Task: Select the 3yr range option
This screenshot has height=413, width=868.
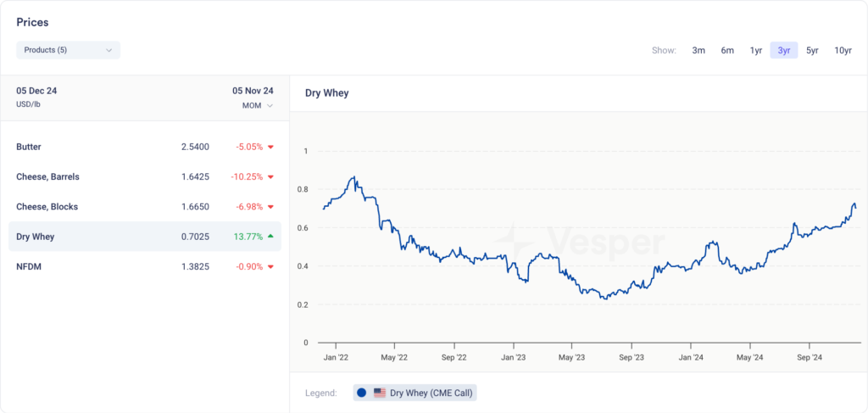Action: (x=784, y=50)
